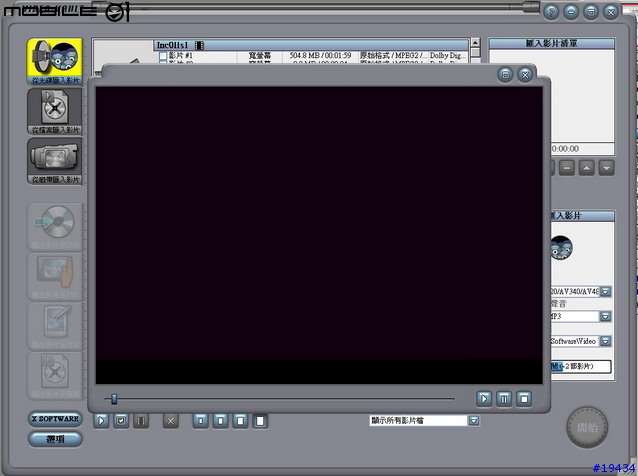Play video in the preview window

pyautogui.click(x=484, y=399)
